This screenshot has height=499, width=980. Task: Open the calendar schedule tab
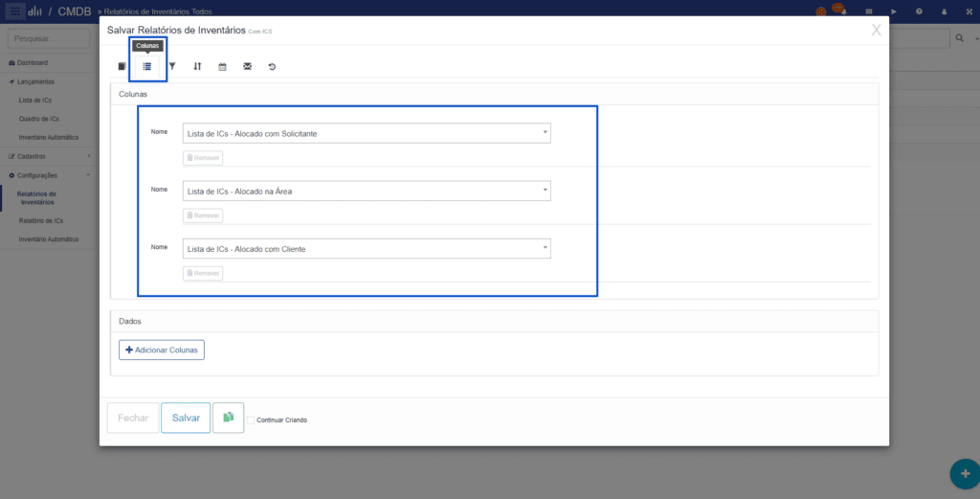[222, 66]
